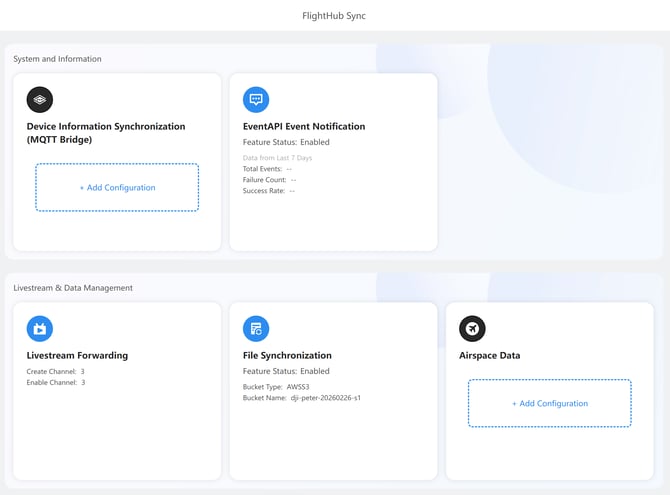Click the File Synchronization document icon
The height and width of the screenshot is (495, 670).
(x=256, y=328)
